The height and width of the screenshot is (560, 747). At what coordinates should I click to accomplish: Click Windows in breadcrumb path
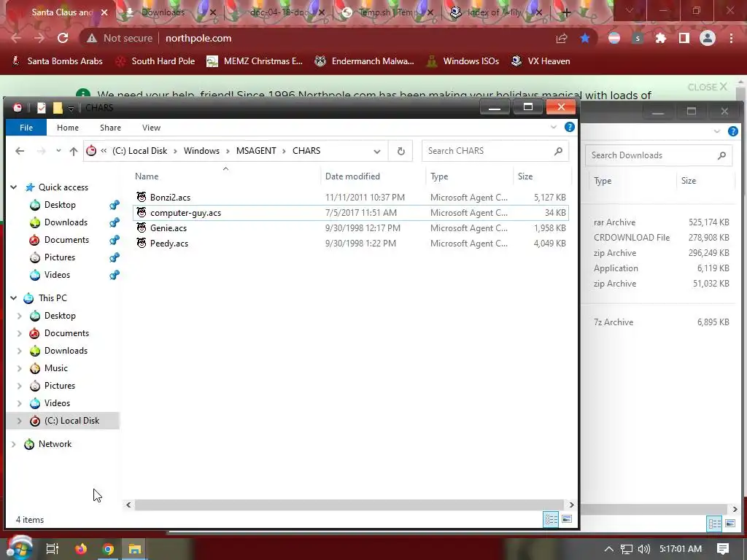[201, 151]
